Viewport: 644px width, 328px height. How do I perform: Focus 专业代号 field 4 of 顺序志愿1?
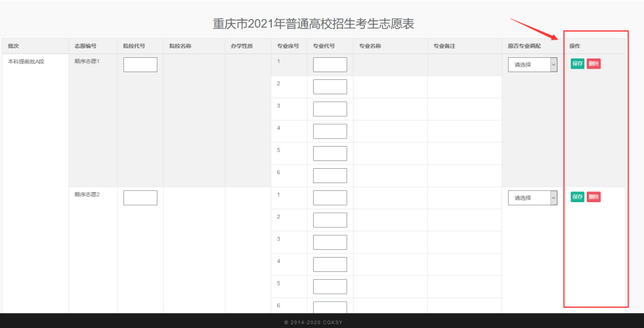pos(330,131)
